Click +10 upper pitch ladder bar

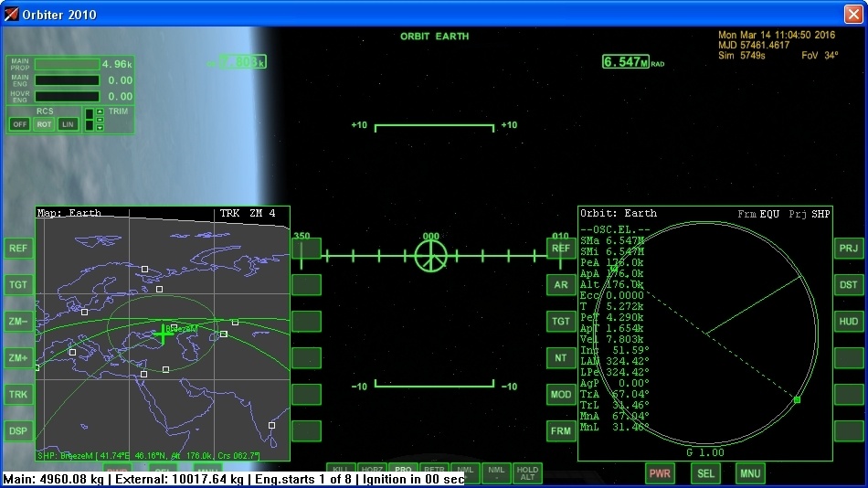tap(435, 128)
